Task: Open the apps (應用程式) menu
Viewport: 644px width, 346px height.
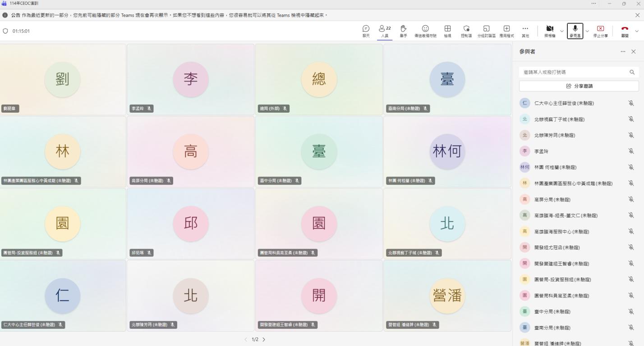Action: click(506, 31)
